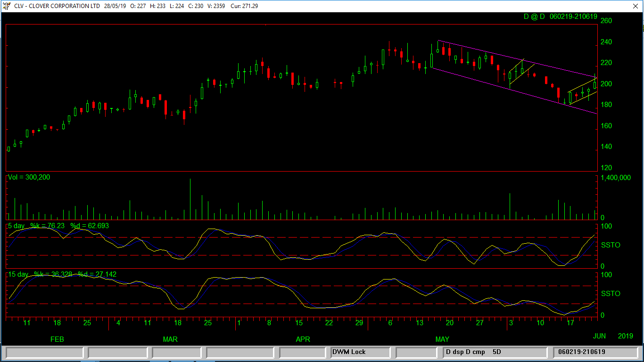The height and width of the screenshot is (362, 644).
Task: Click the 060219-210619 date range status field
Action: [595, 352]
